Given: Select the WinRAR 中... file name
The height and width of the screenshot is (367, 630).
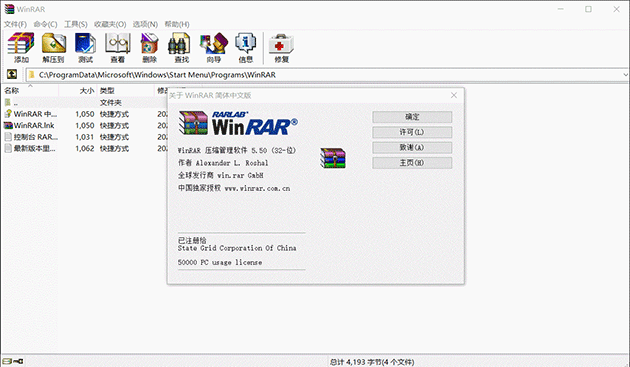Looking at the screenshot, I should [x=35, y=114].
